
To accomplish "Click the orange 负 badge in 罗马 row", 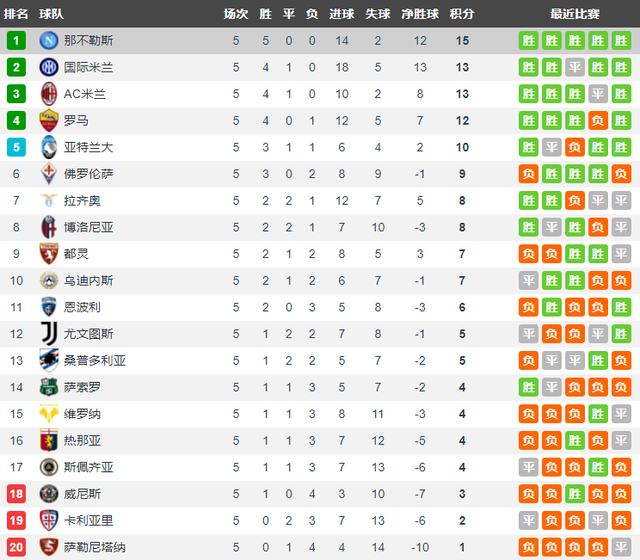I will pos(598,120).
